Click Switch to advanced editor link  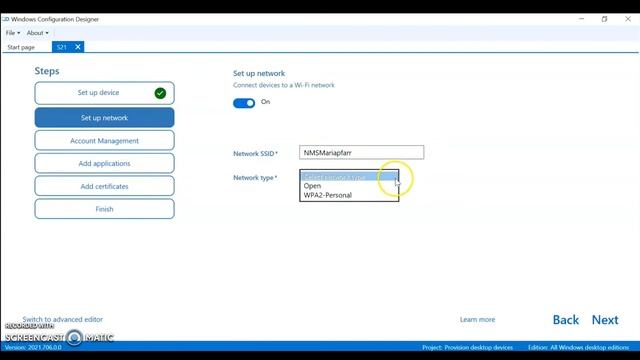62,319
